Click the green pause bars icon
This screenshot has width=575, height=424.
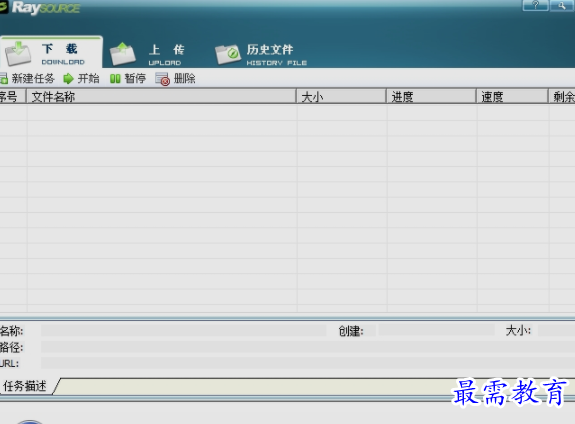click(115, 78)
